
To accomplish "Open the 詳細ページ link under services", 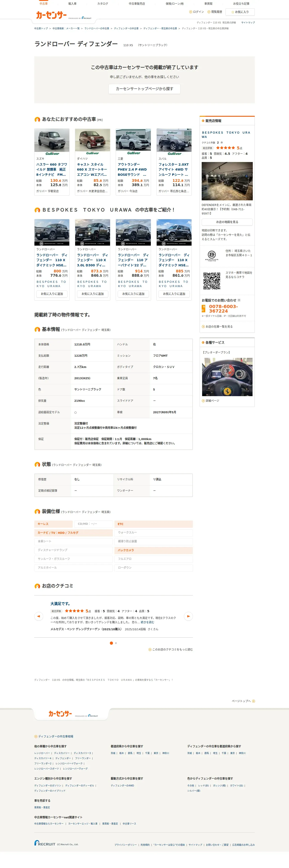I will pyautogui.click(x=212, y=401).
